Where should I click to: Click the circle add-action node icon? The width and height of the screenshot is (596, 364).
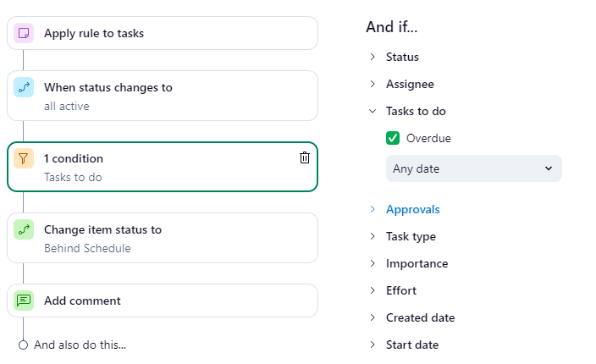[x=24, y=345]
